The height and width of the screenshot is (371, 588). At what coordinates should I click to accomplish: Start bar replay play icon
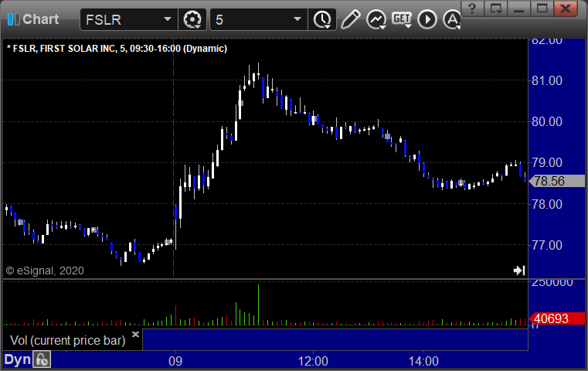pyautogui.click(x=427, y=19)
